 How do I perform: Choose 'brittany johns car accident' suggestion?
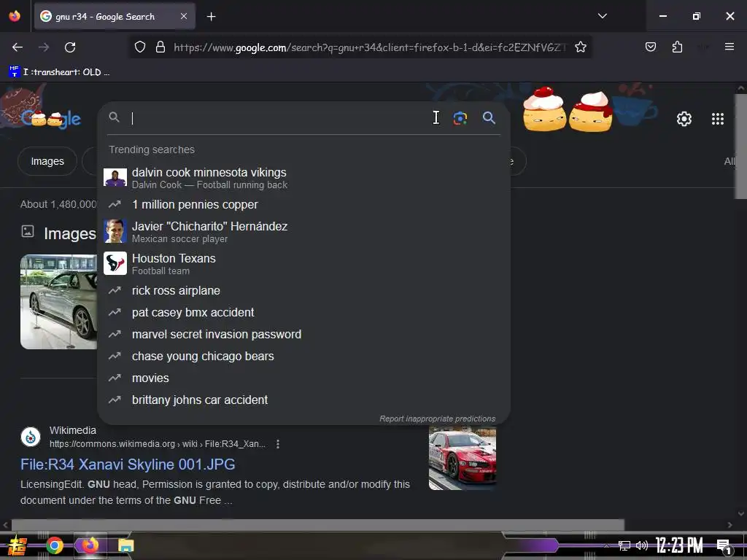pos(303,400)
